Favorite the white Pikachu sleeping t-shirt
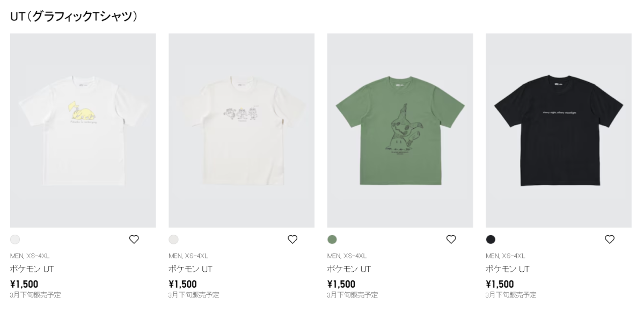Viewport: 644px width, 319px height. coord(134,240)
